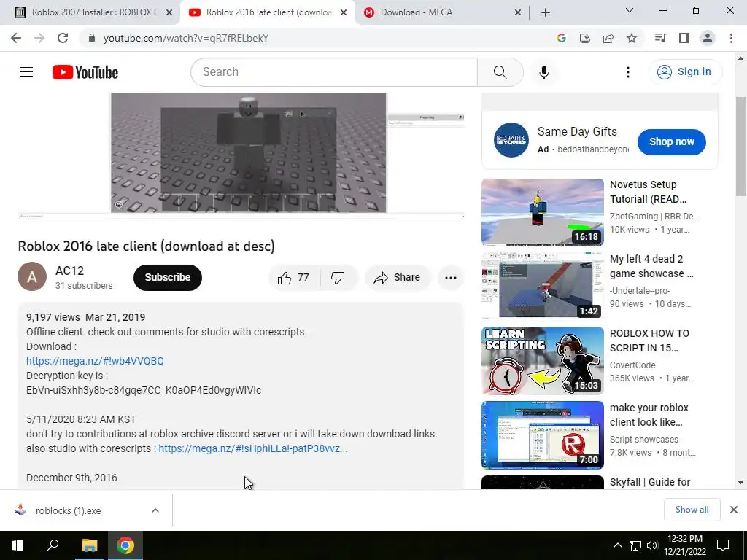The height and width of the screenshot is (560, 747).
Task: Close the downloads bar
Action: [734, 510]
